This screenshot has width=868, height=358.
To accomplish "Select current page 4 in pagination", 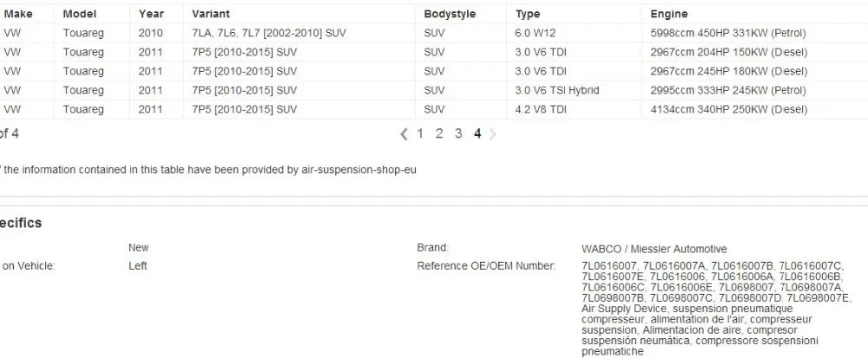I will [477, 133].
